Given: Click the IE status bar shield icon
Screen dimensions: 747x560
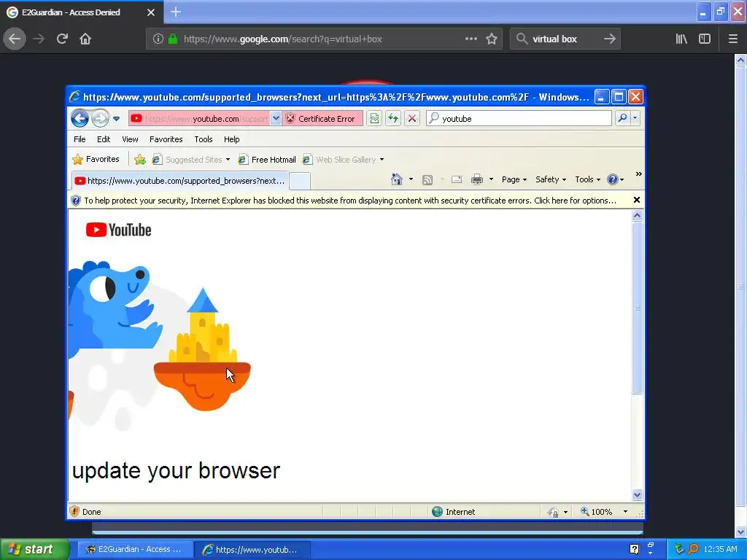Looking at the screenshot, I should [74, 511].
